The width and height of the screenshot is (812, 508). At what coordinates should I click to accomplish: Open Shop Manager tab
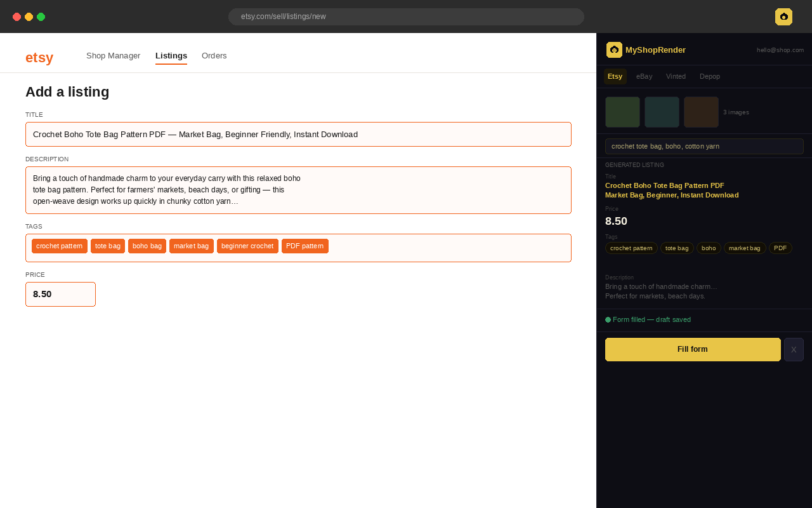[113, 55]
